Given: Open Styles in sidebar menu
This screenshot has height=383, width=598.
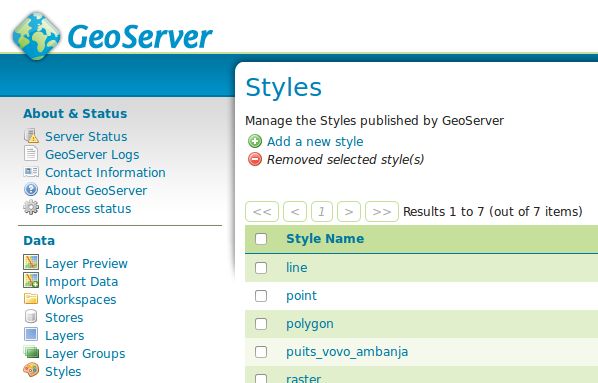Looking at the screenshot, I should point(63,372).
